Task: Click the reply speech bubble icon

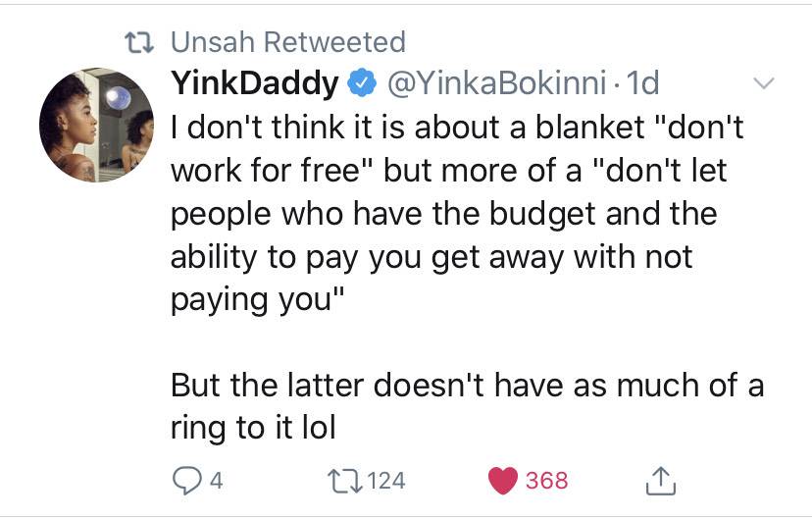Action: tap(186, 481)
